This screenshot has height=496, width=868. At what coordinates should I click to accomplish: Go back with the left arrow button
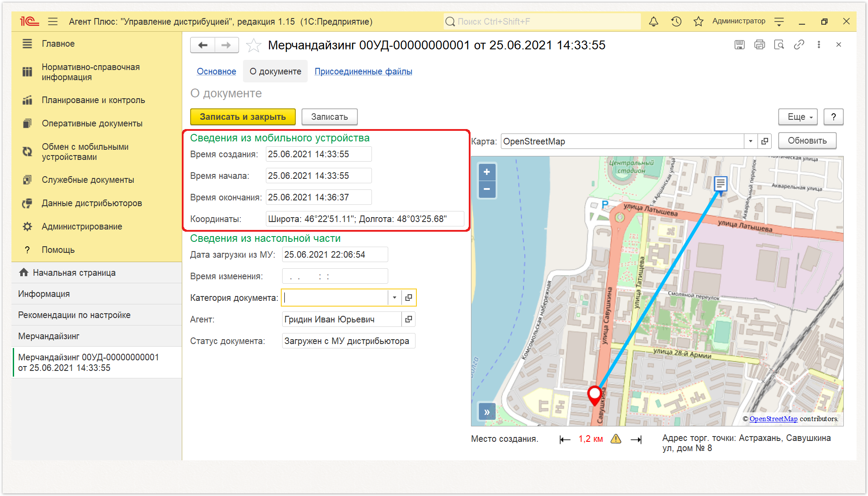pyautogui.click(x=202, y=45)
